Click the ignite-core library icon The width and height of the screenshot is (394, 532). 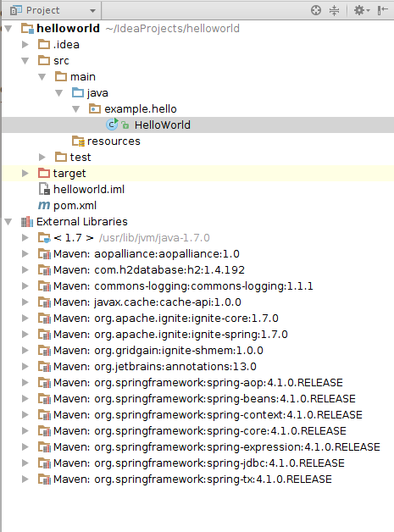coord(44,319)
